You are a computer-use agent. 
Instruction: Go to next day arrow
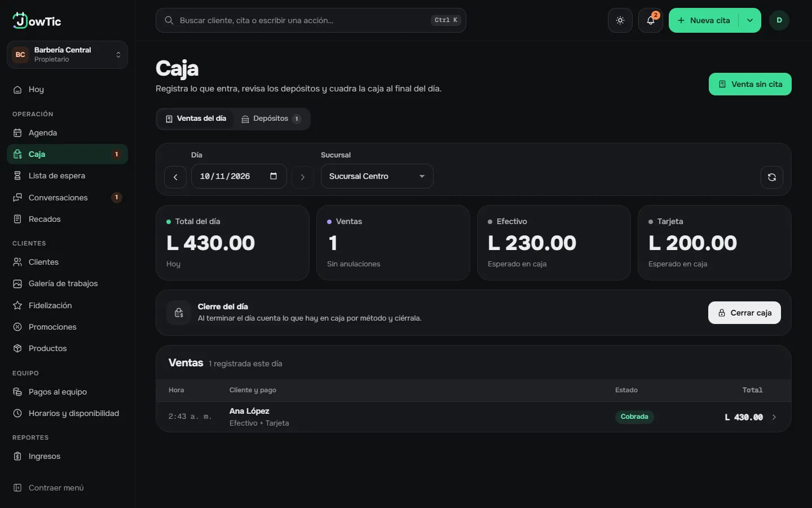303,177
